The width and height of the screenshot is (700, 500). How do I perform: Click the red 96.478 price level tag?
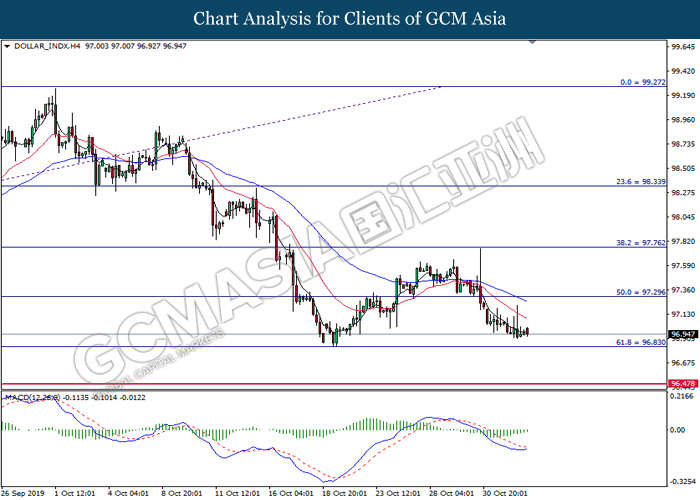click(x=683, y=383)
